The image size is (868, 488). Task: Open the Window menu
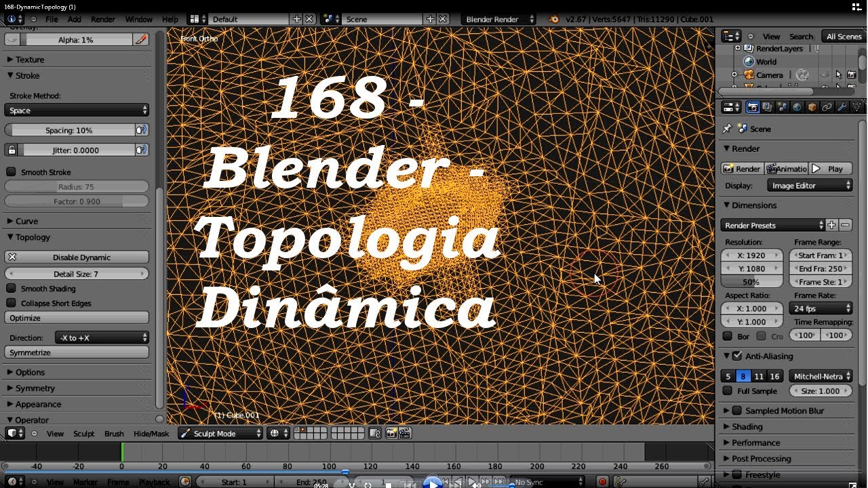[x=138, y=19]
